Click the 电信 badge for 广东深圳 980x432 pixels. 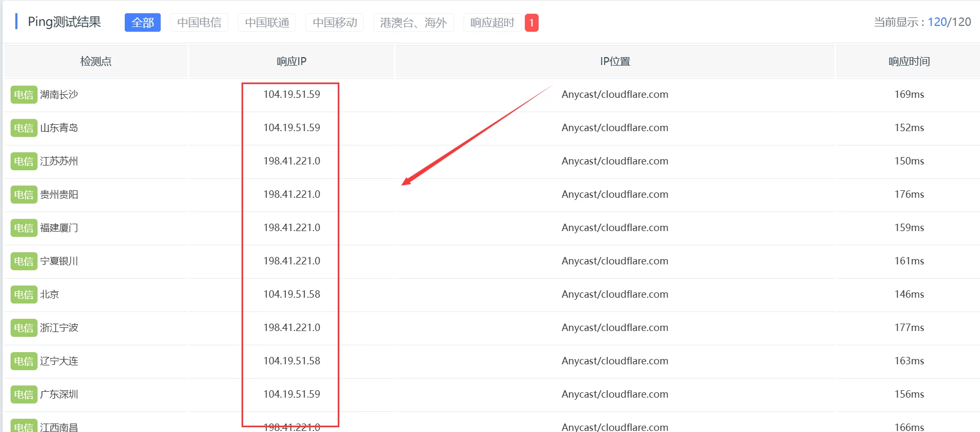pos(23,394)
